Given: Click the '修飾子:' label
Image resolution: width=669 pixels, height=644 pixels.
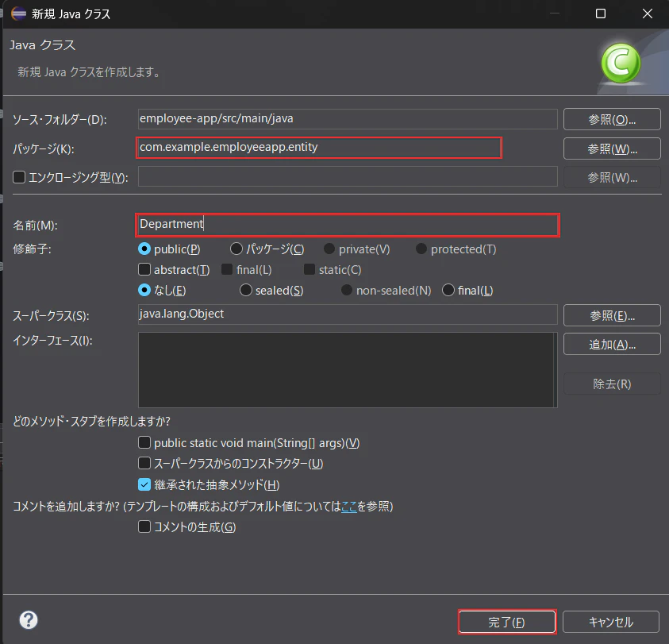Looking at the screenshot, I should tap(32, 249).
